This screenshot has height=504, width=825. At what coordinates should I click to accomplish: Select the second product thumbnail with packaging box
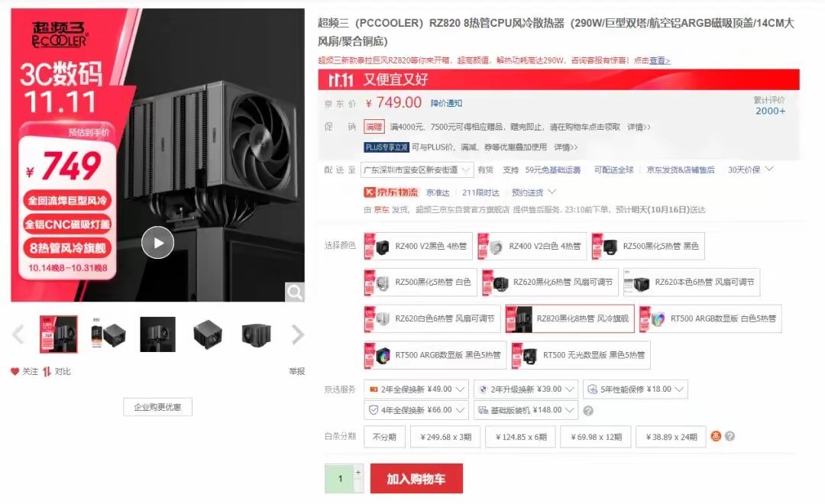tap(108, 334)
